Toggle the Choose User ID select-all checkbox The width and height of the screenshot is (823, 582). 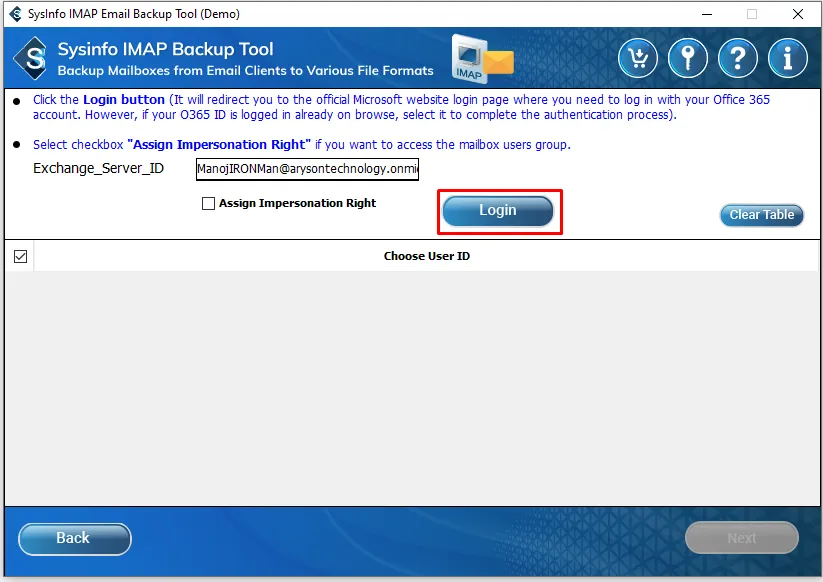20,257
